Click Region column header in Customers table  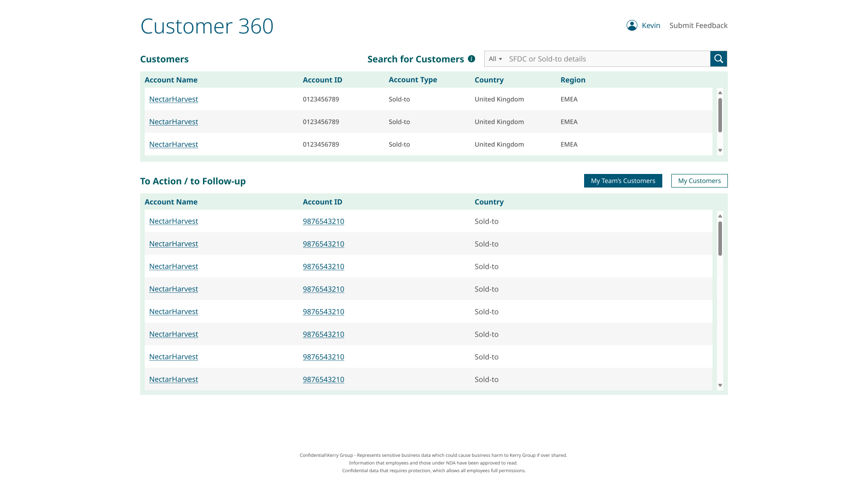point(573,80)
